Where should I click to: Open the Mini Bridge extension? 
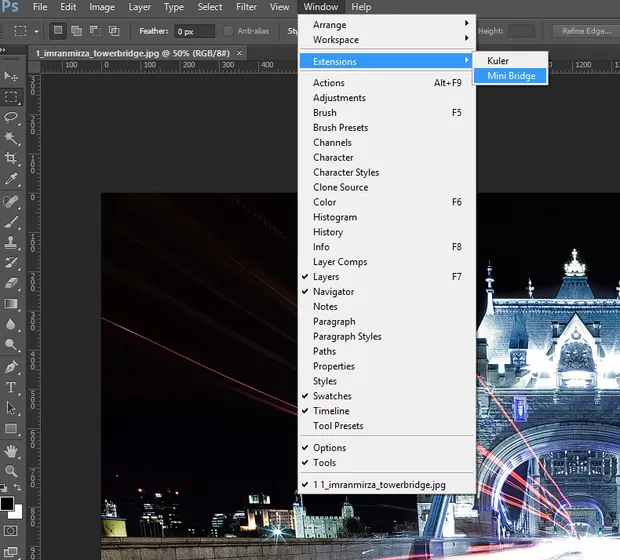511,76
